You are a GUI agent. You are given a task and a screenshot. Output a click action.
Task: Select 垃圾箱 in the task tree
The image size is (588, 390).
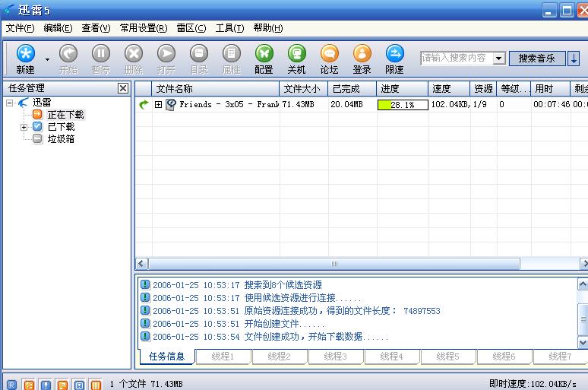click(61, 139)
